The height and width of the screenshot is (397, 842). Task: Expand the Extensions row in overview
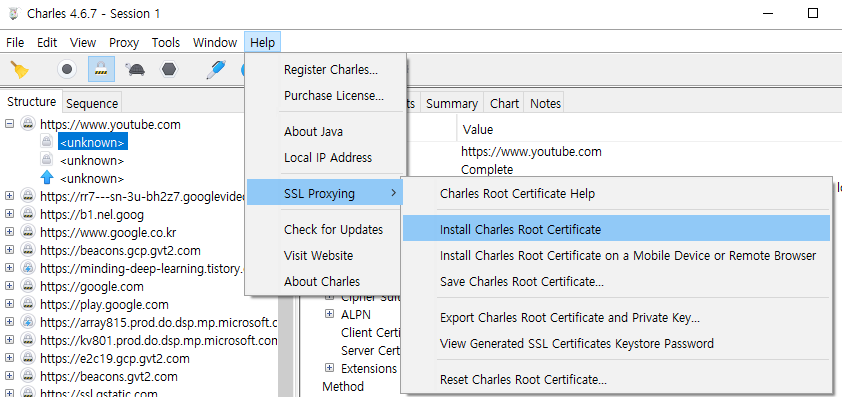coord(329,368)
